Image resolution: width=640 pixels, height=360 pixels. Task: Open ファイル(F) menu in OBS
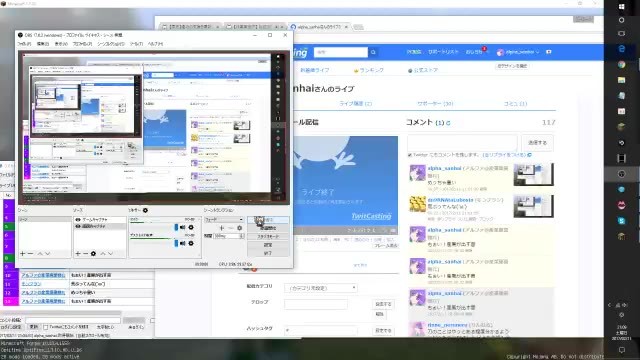24,44
